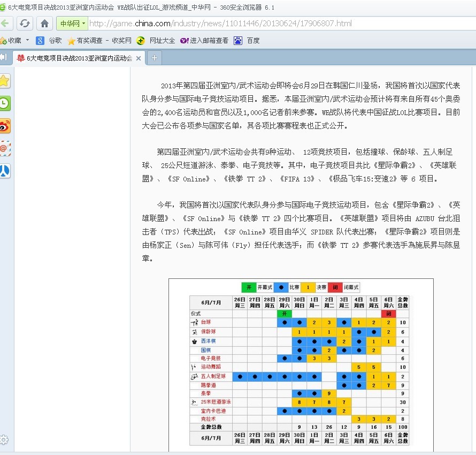The width and height of the screenshot is (476, 455).
Task: Click the schedule table image
Action: (301, 365)
